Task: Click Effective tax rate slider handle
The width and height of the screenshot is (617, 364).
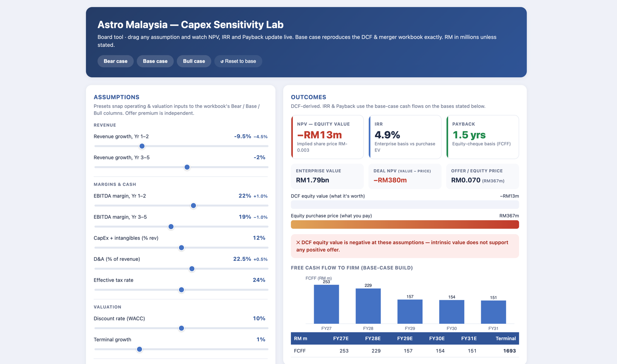Action: 181,290
